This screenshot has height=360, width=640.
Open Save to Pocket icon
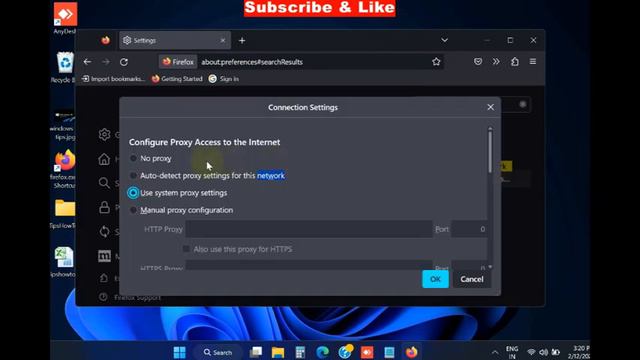(x=478, y=62)
